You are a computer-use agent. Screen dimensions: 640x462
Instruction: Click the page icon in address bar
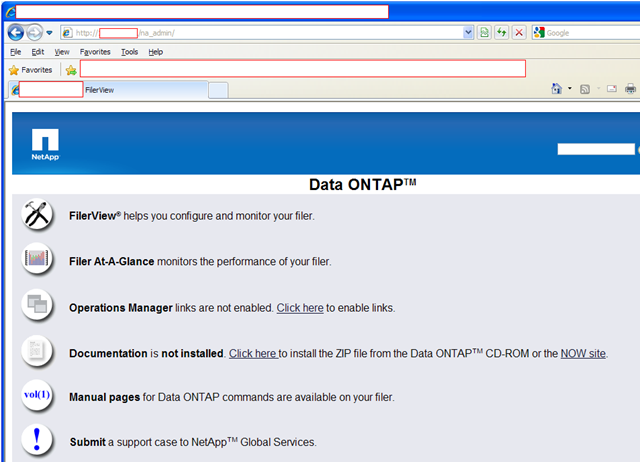[68, 33]
